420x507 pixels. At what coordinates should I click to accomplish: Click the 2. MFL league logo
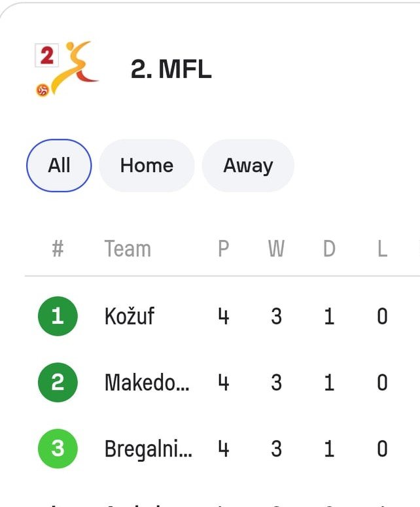(67, 69)
